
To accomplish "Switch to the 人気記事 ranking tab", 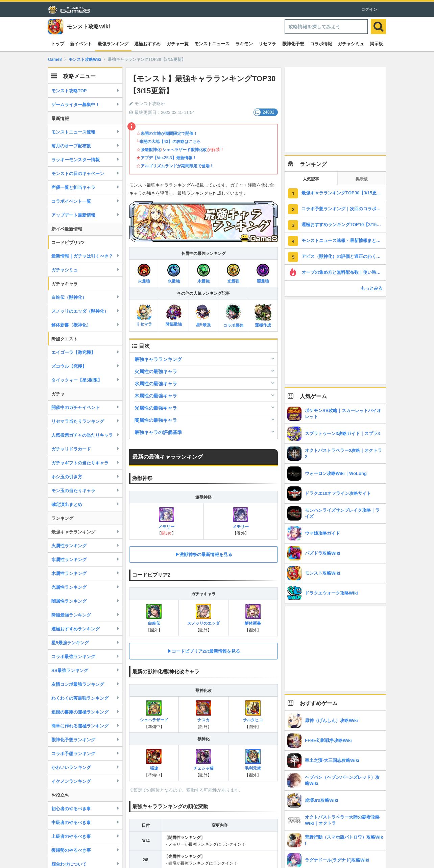I will 311,179.
